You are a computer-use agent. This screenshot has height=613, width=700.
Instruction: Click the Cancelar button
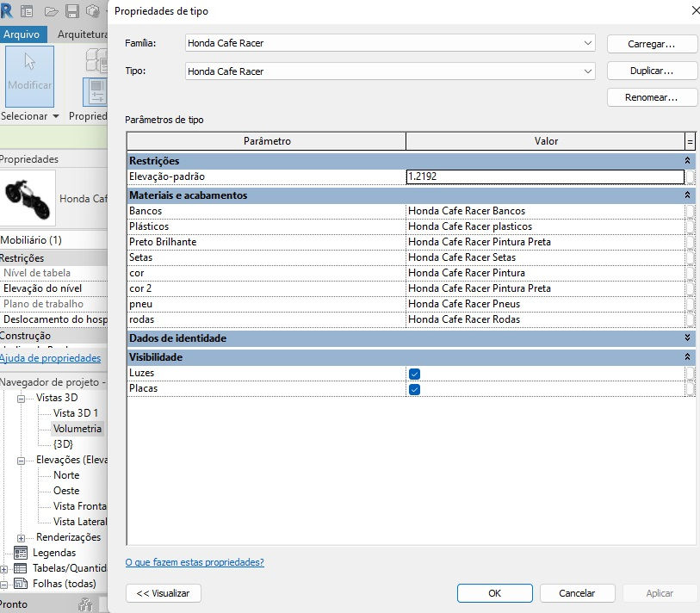tap(577, 593)
